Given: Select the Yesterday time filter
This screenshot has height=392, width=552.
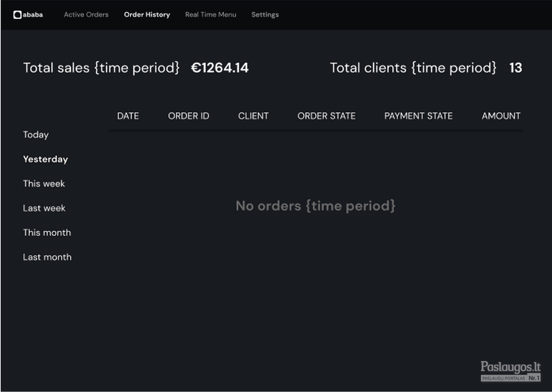Looking at the screenshot, I should click(x=45, y=159).
